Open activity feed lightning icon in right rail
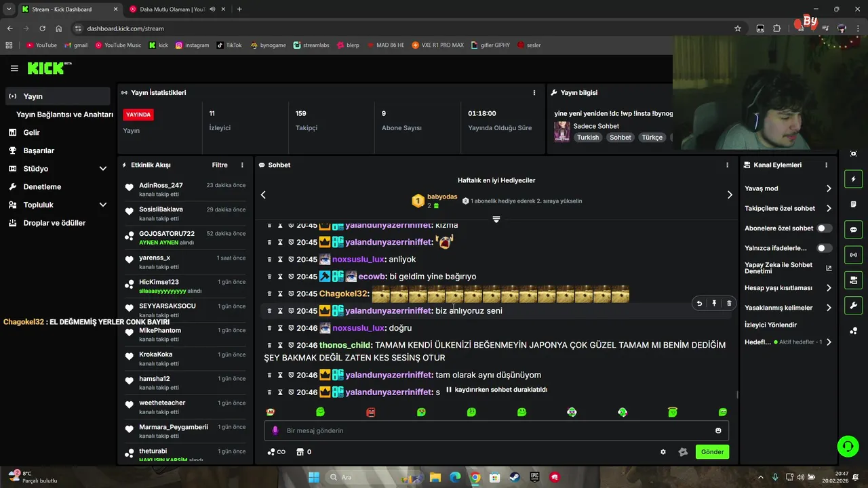Image resolution: width=868 pixels, height=488 pixels. tap(853, 180)
